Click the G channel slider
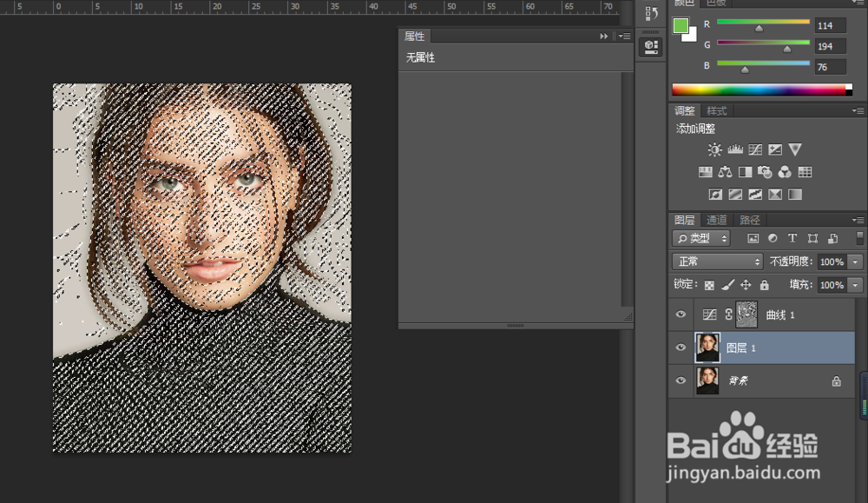This screenshot has height=503, width=868. [x=763, y=43]
